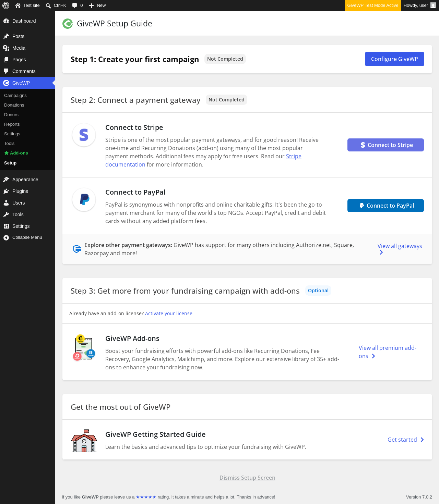Viewport: 439px width, 504px height.
Task: Click the Plugins plug icon
Action: tap(6, 191)
